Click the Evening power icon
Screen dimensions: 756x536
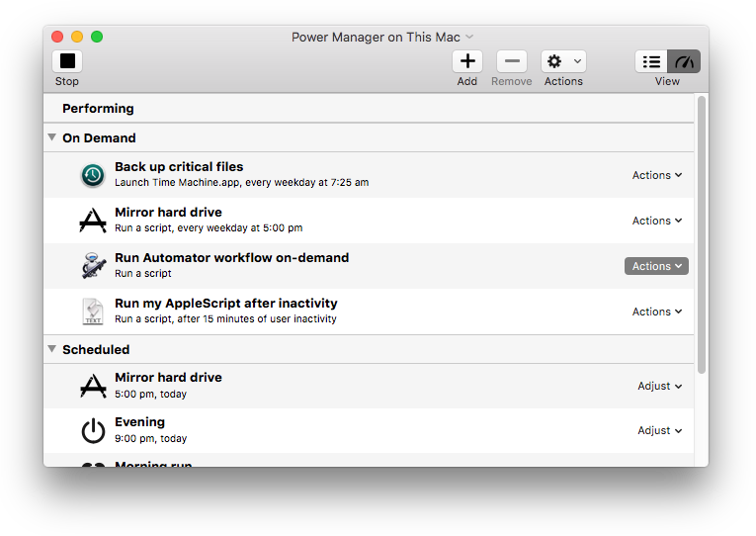click(93, 430)
